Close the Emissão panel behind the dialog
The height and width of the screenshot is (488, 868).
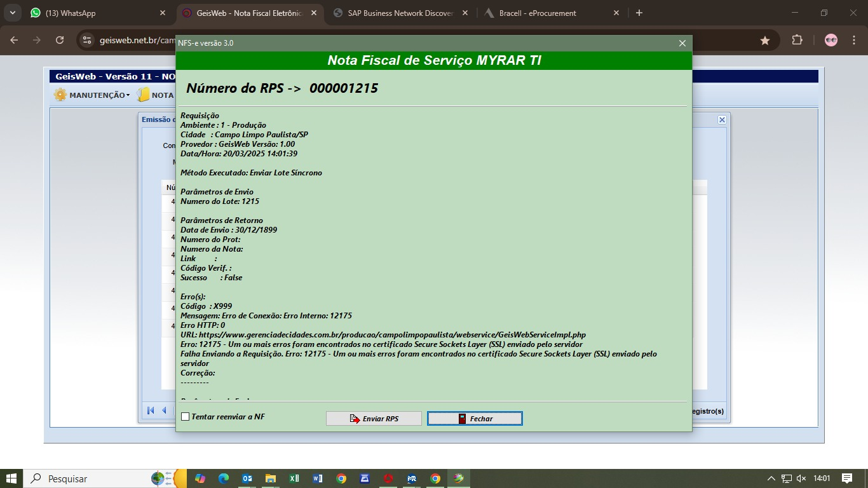coord(722,119)
